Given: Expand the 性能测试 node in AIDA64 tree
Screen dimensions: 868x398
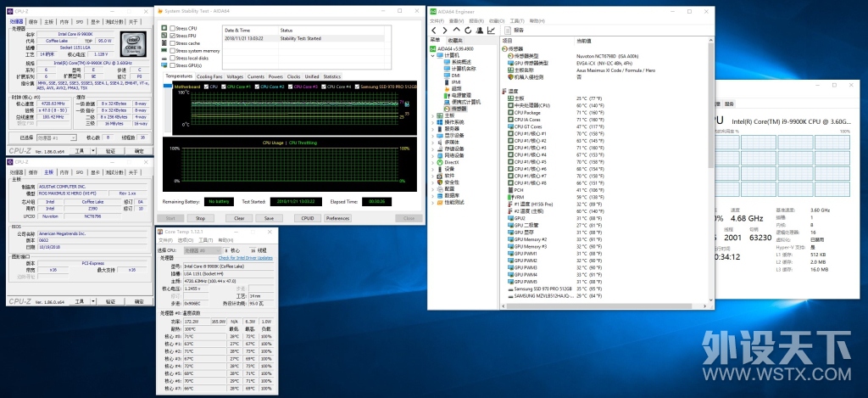Looking at the screenshot, I should 433,202.
